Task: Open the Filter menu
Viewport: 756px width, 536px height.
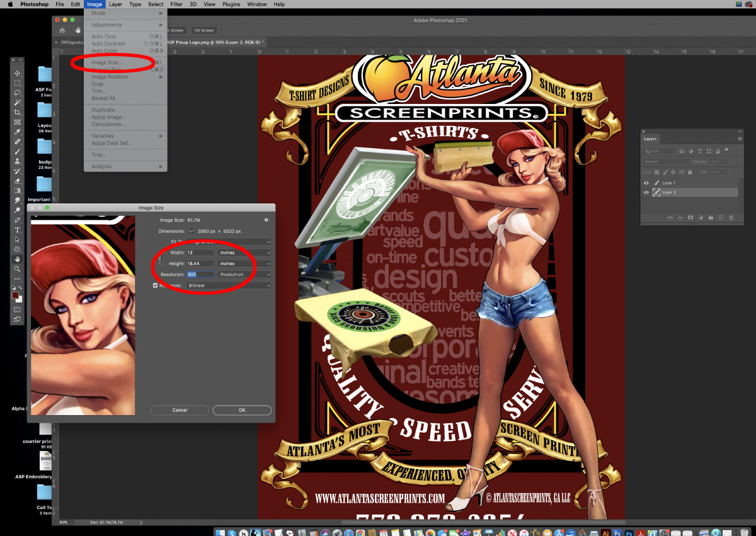Action: pos(176,4)
